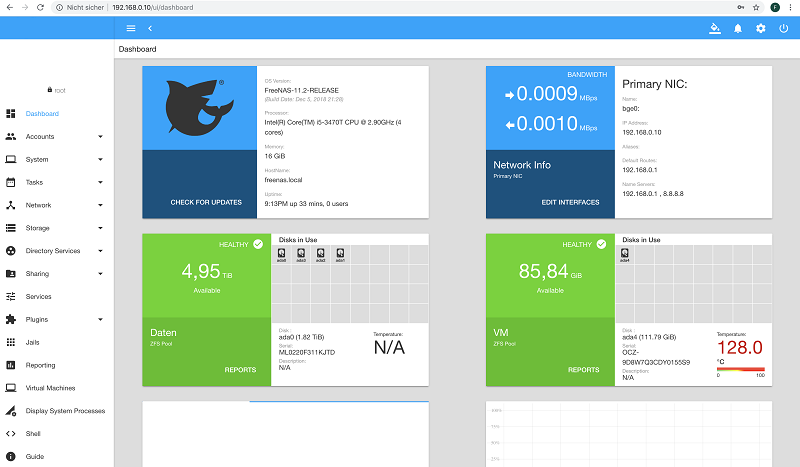Expand the Plugins sidebar section
Image resolution: width=800 pixels, height=467 pixels.
(x=100, y=320)
